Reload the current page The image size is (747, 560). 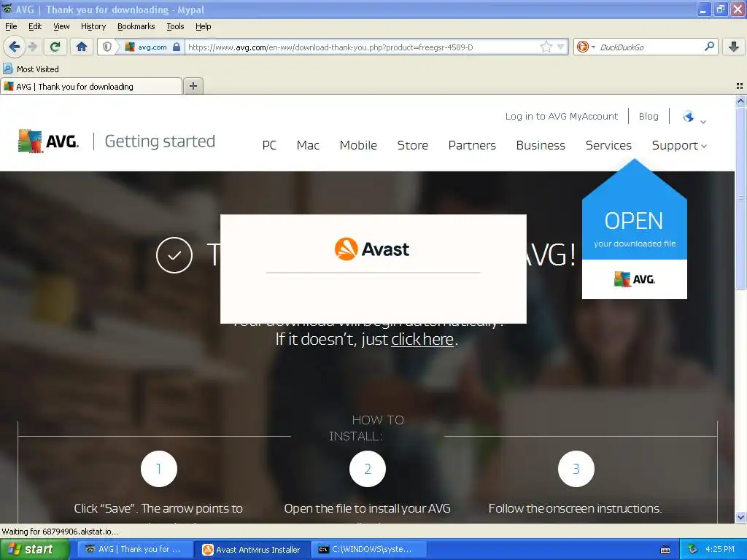click(x=55, y=47)
